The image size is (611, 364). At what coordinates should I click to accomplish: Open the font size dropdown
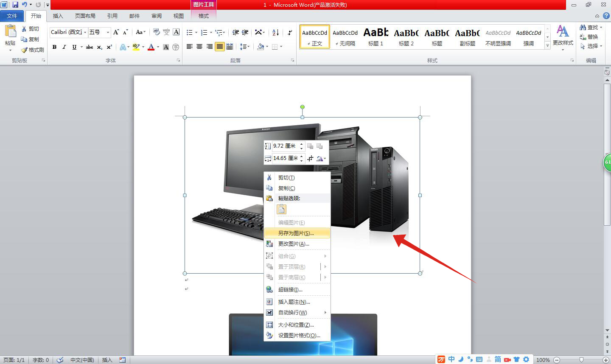[x=108, y=32]
